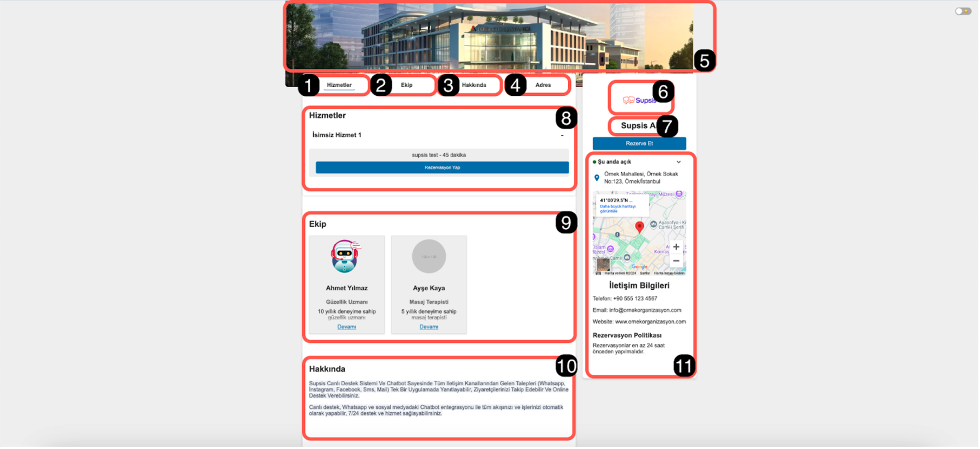980x449 pixels.
Task: Switch to the Hizmetler tab
Action: (x=340, y=85)
